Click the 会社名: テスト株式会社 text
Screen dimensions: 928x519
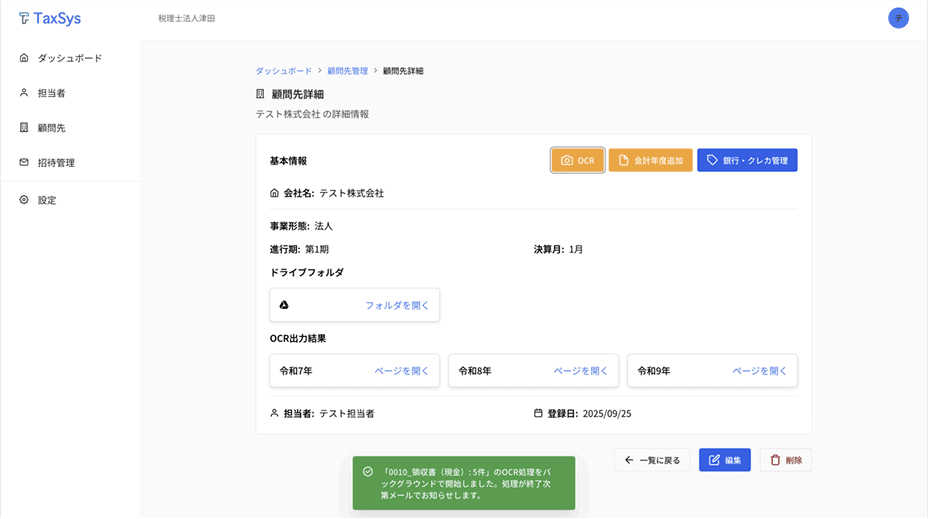[334, 193]
